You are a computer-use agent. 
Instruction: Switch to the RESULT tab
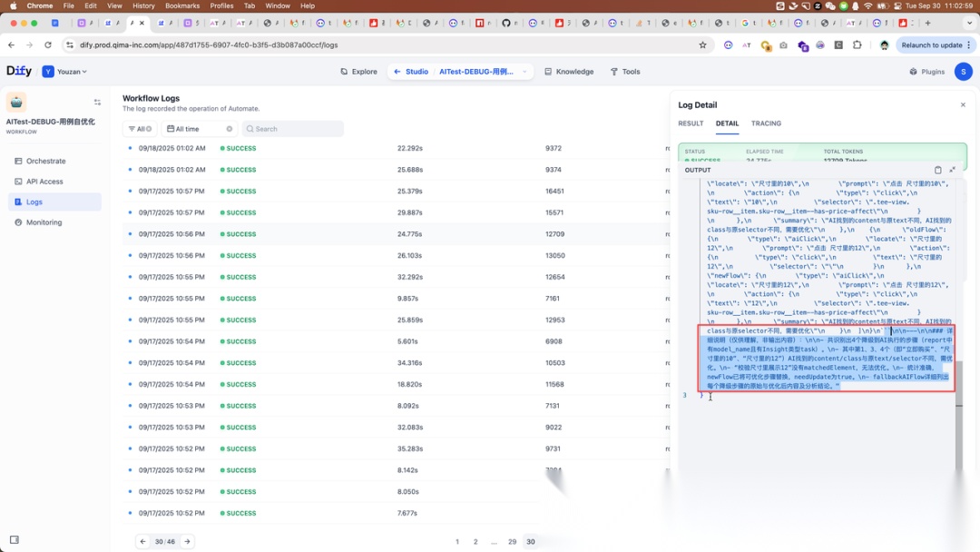point(691,123)
